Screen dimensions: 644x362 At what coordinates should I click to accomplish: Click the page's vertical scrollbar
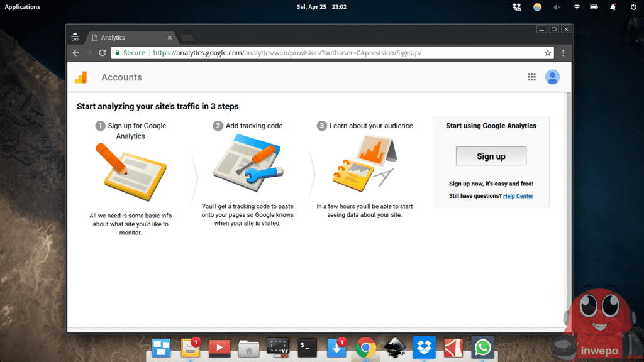569,209
